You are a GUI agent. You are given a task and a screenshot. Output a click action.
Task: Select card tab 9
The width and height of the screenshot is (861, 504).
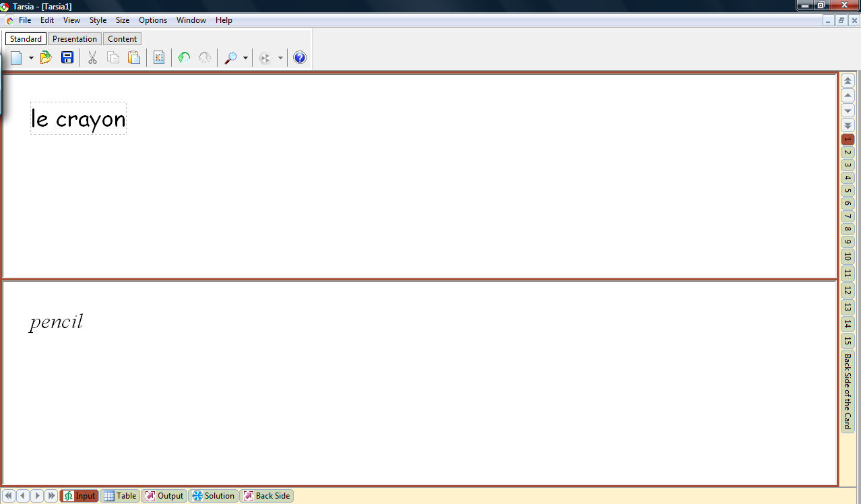coord(848,242)
